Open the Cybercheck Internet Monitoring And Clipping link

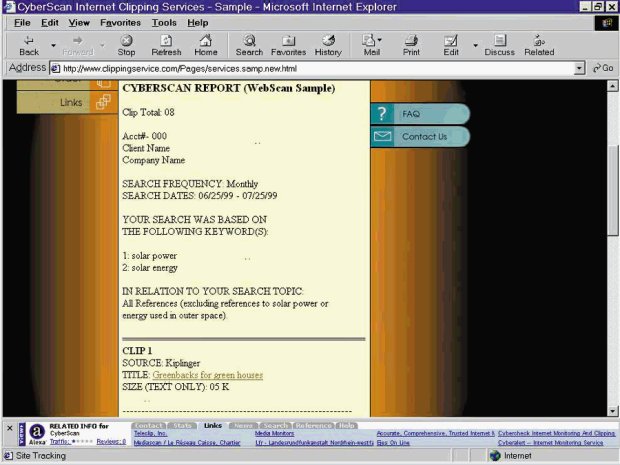click(556, 433)
